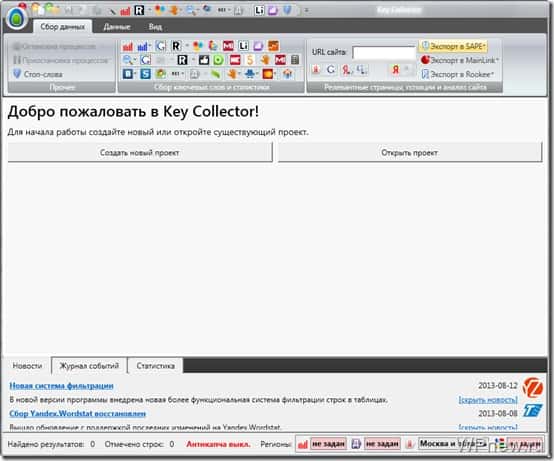Open Новости bottom panel tab
The height and width of the screenshot is (461, 554).
pos(27,366)
